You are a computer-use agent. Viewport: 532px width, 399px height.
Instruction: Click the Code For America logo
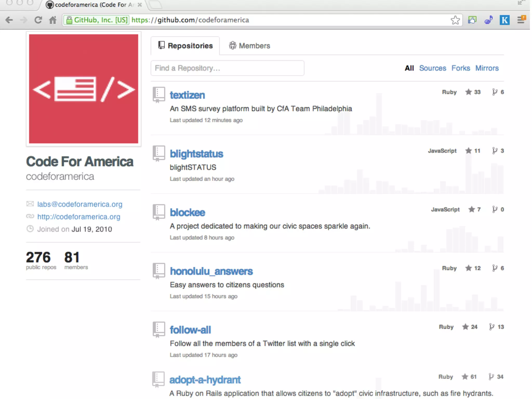point(84,89)
